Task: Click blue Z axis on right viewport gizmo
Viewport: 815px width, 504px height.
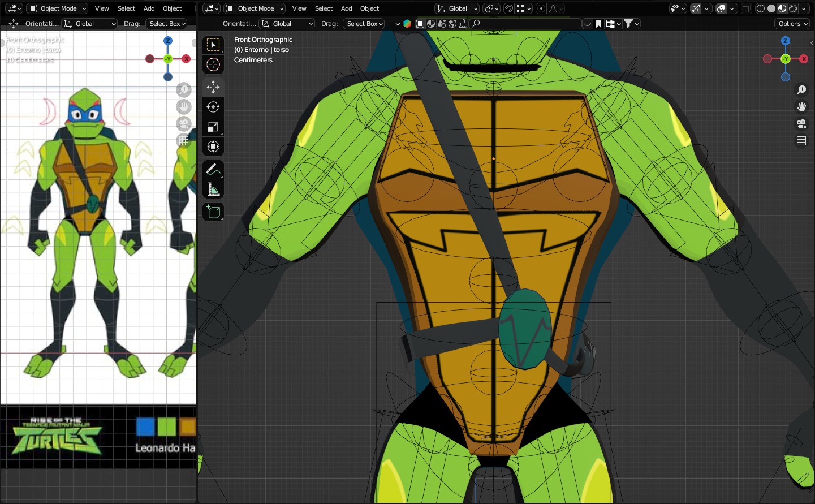Action: pyautogui.click(x=786, y=41)
